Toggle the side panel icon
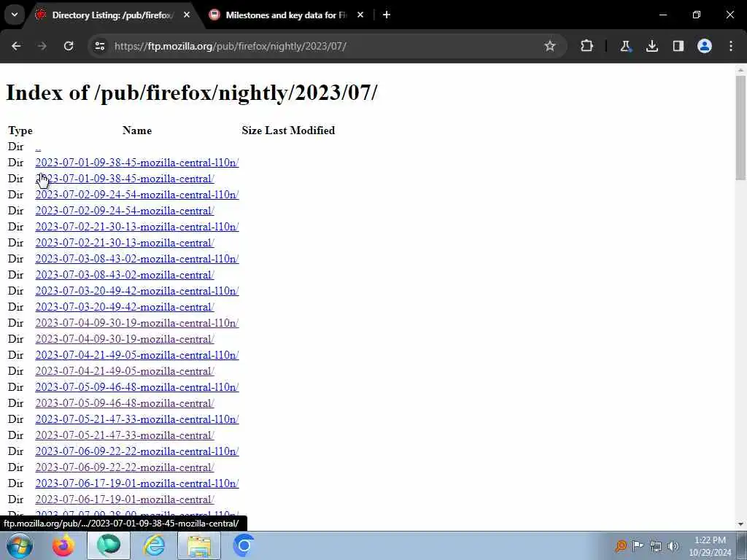 [x=678, y=46]
